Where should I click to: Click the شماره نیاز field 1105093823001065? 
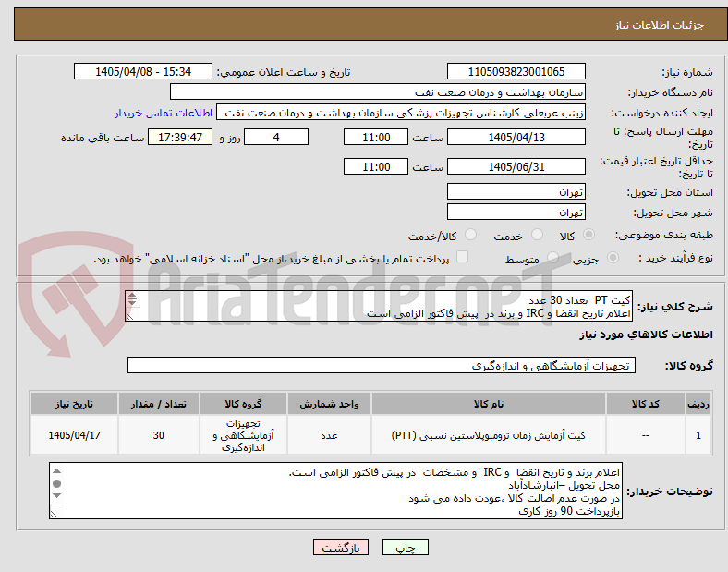pos(516,71)
